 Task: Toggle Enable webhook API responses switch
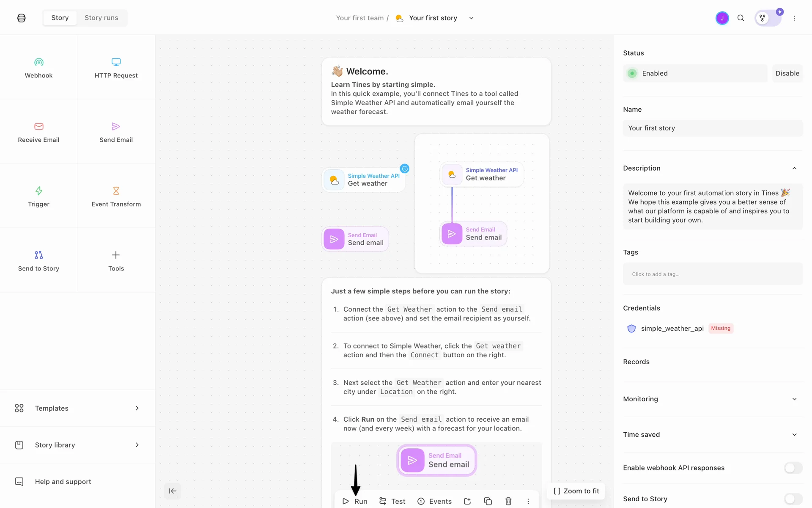pos(793,468)
